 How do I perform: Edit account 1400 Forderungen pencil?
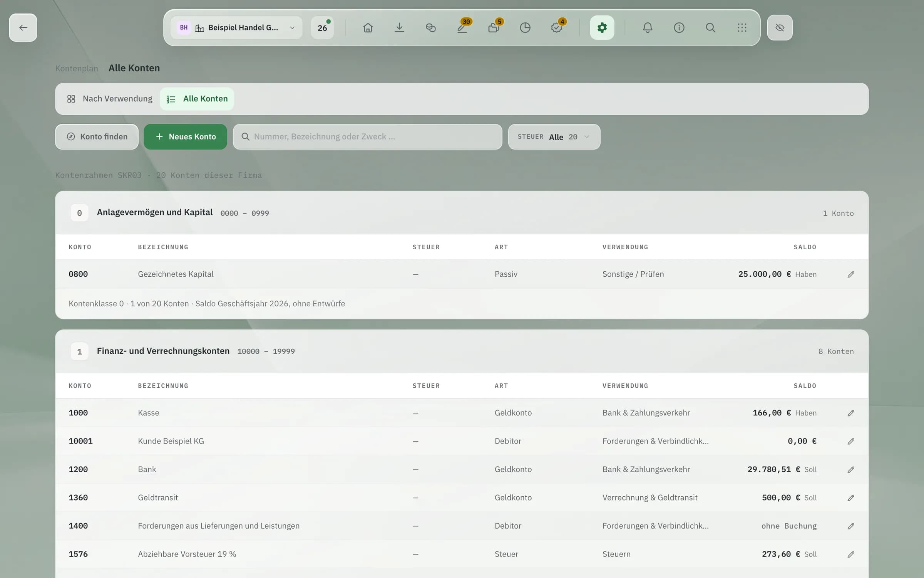pyautogui.click(x=851, y=526)
